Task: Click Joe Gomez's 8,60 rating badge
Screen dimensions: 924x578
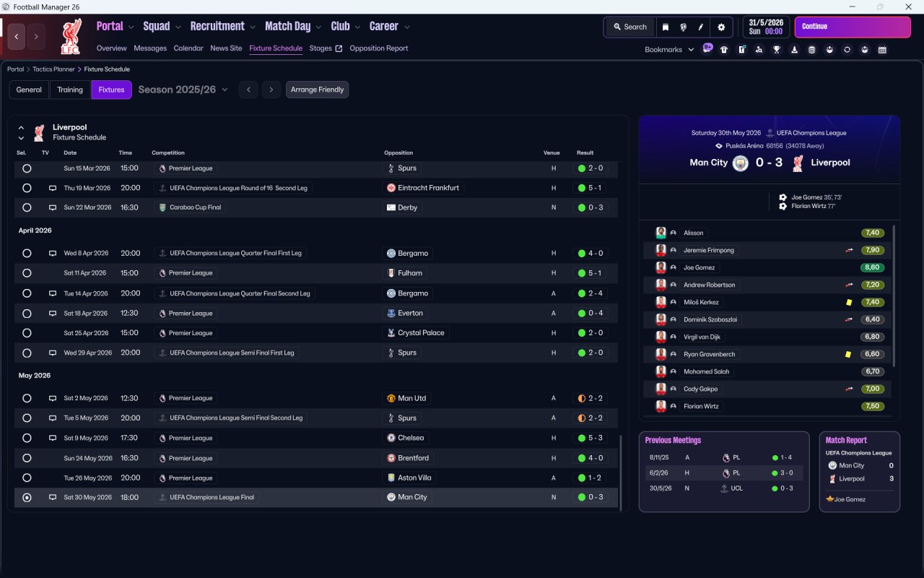Action: [x=871, y=267]
